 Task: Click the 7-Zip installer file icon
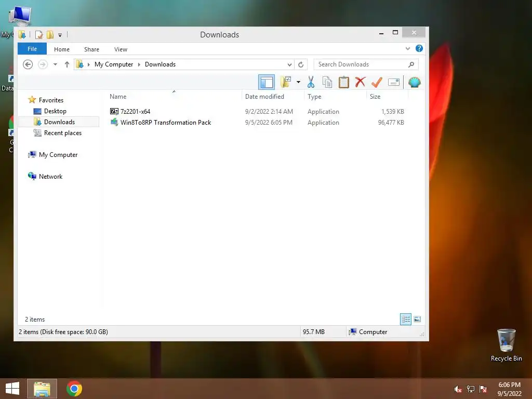coord(114,111)
